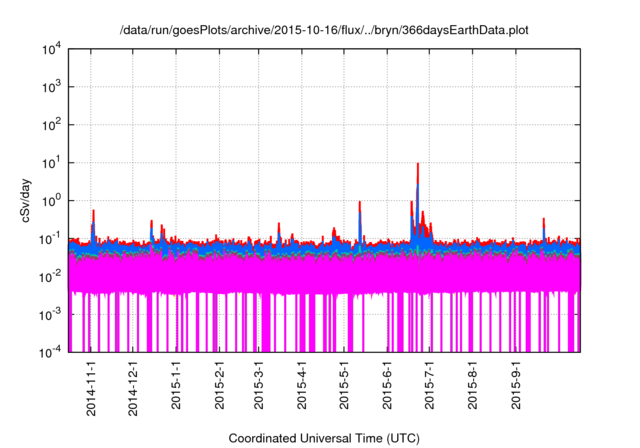Click the 10^-2 y-axis tick label

click(x=55, y=276)
